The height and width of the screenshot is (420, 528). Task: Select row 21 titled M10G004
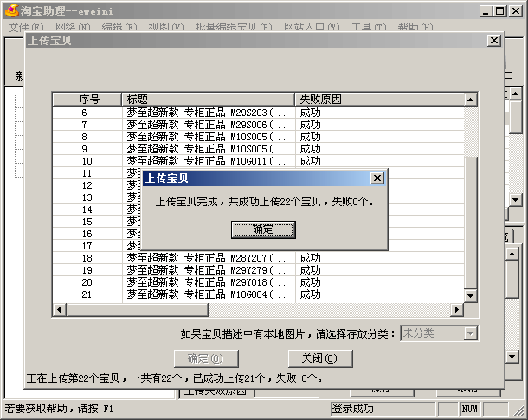pyautogui.click(x=258, y=294)
